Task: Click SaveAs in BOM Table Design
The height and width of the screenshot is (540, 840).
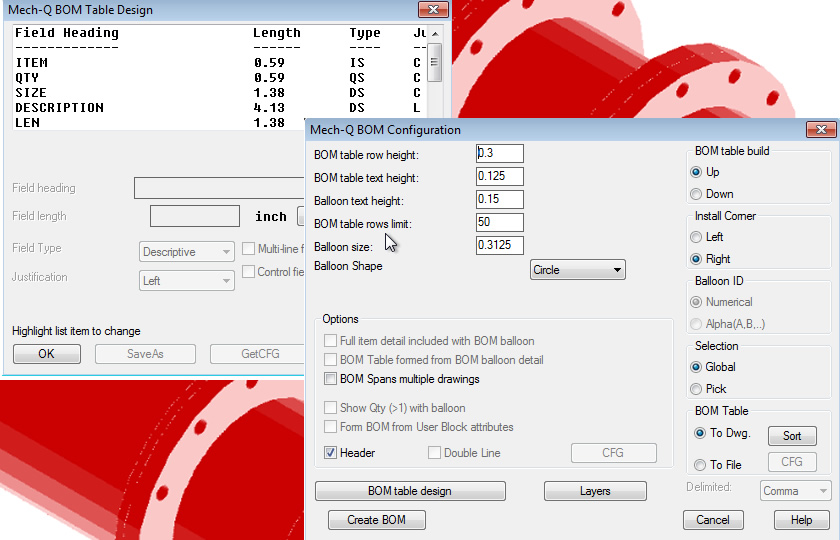Action: click(145, 354)
